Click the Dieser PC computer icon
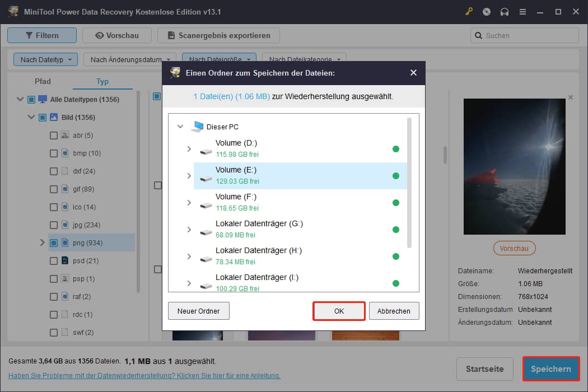Image resolution: width=588 pixels, height=392 pixels. (x=197, y=127)
